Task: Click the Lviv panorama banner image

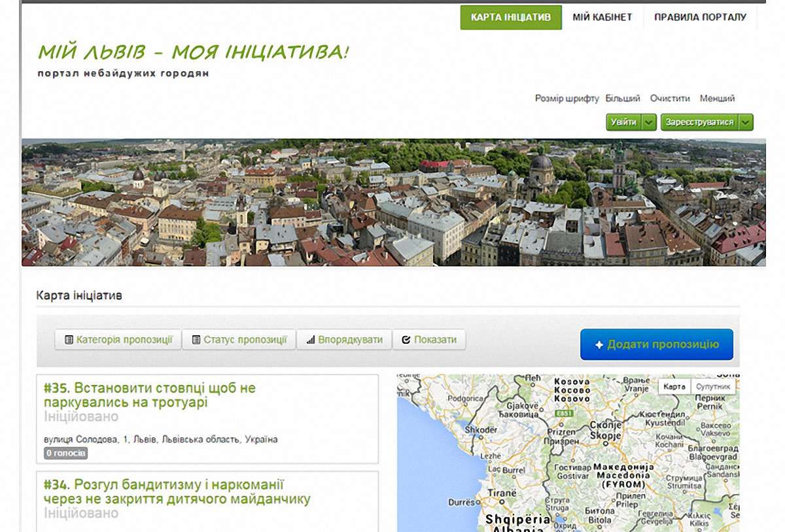Action: (393, 203)
